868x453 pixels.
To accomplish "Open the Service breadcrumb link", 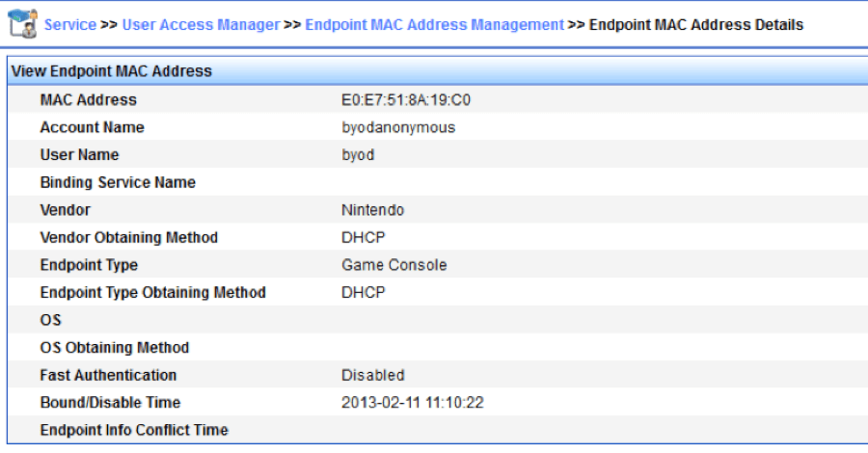I will [x=70, y=24].
